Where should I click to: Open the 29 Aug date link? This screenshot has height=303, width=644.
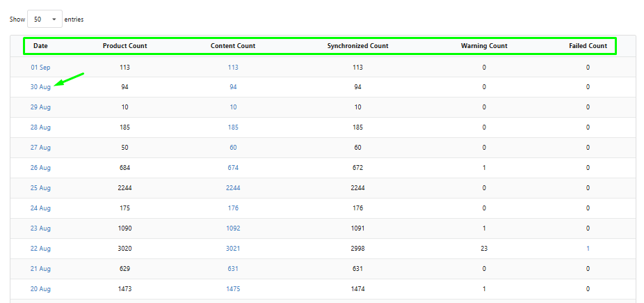click(x=40, y=107)
